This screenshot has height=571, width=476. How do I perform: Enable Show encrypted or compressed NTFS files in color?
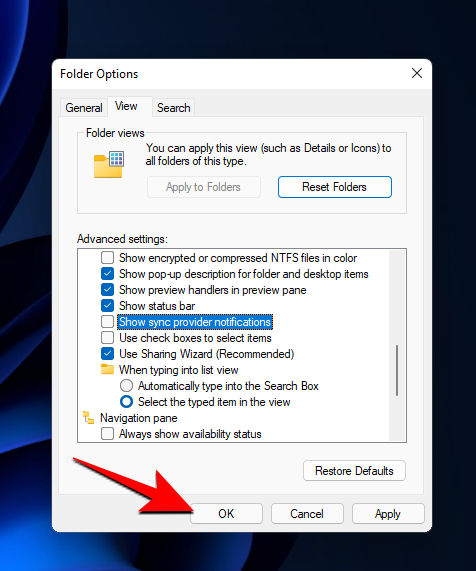(107, 257)
